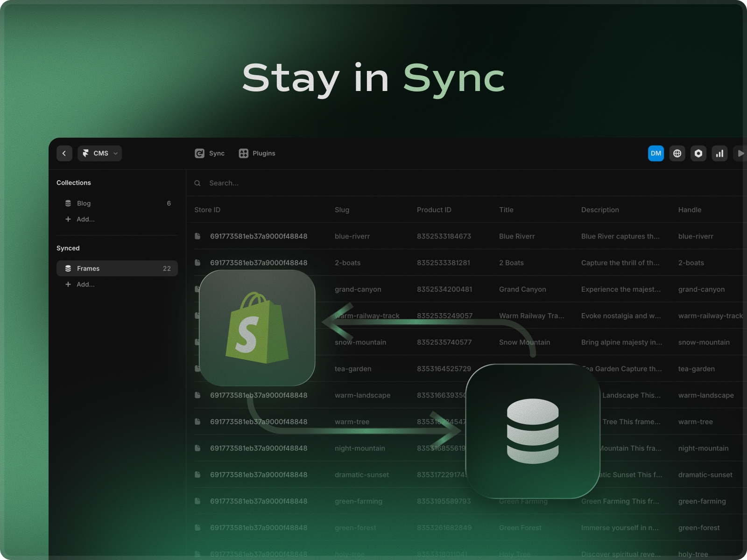Open the Plugins tab

pos(257,154)
